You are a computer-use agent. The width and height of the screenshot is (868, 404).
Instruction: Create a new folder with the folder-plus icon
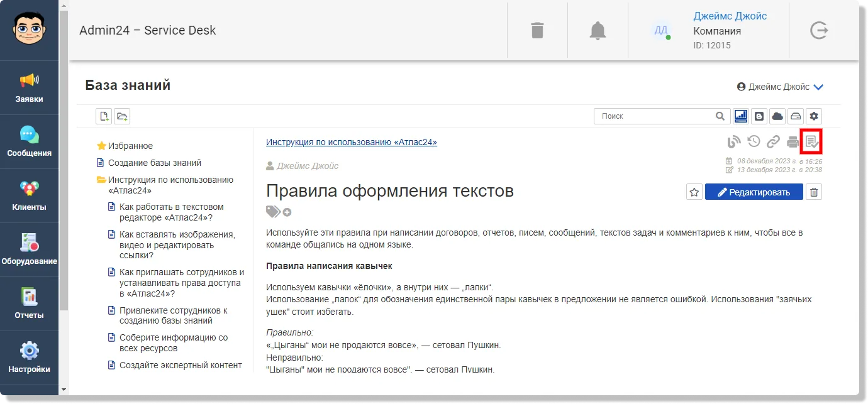click(x=122, y=116)
